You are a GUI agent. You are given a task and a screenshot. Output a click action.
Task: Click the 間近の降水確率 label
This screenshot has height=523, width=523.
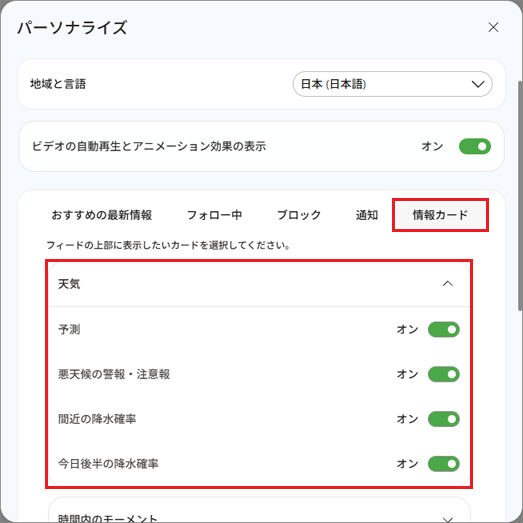pyautogui.click(x=97, y=419)
